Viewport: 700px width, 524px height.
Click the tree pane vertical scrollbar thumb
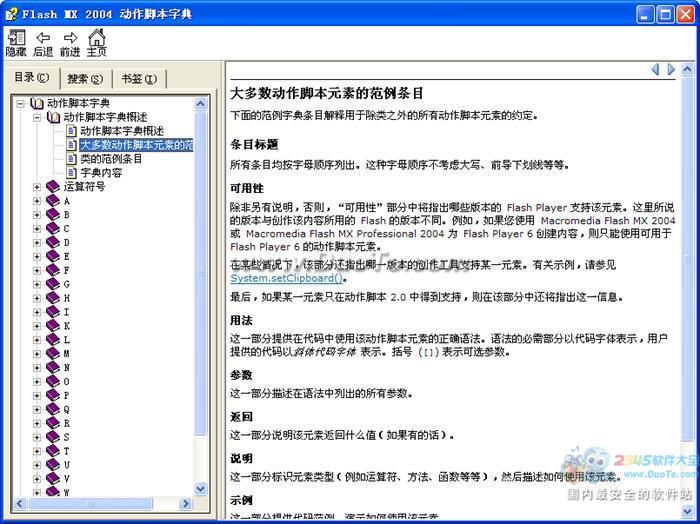click(201, 272)
